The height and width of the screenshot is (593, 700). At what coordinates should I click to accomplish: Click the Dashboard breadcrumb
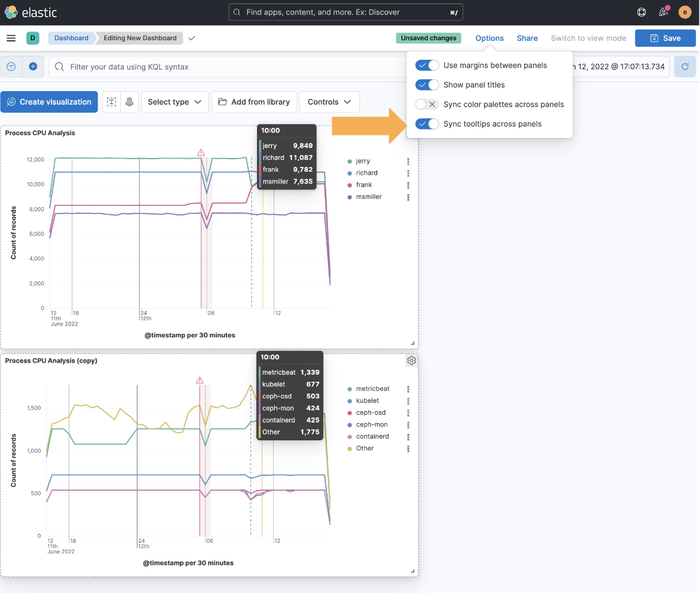pos(71,38)
